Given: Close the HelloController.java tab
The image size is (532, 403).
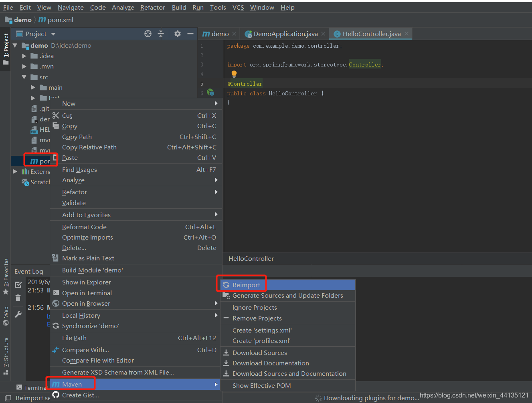Looking at the screenshot, I should 407,34.
